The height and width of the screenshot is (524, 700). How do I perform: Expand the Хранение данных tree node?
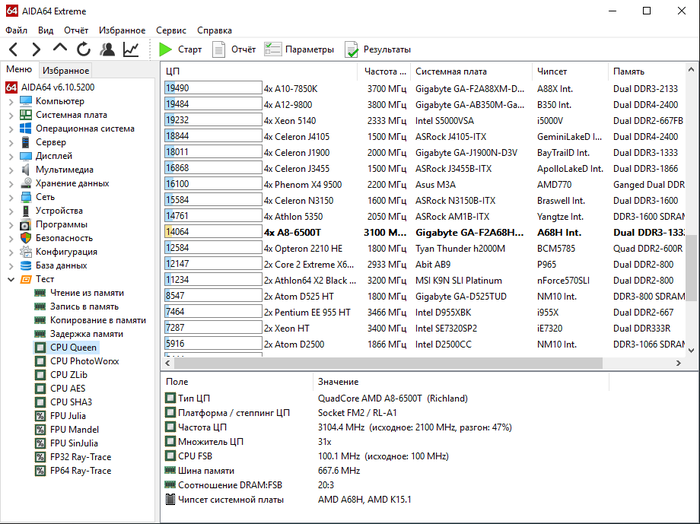point(11,183)
